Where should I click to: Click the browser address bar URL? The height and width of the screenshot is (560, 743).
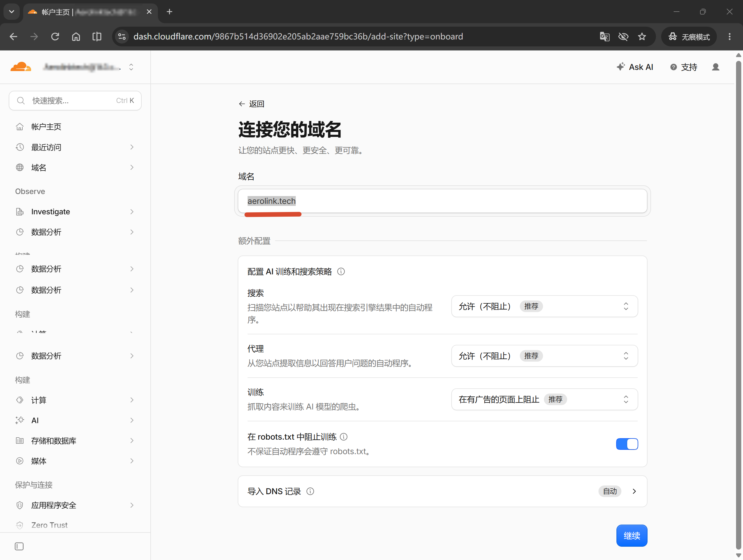pyautogui.click(x=298, y=37)
